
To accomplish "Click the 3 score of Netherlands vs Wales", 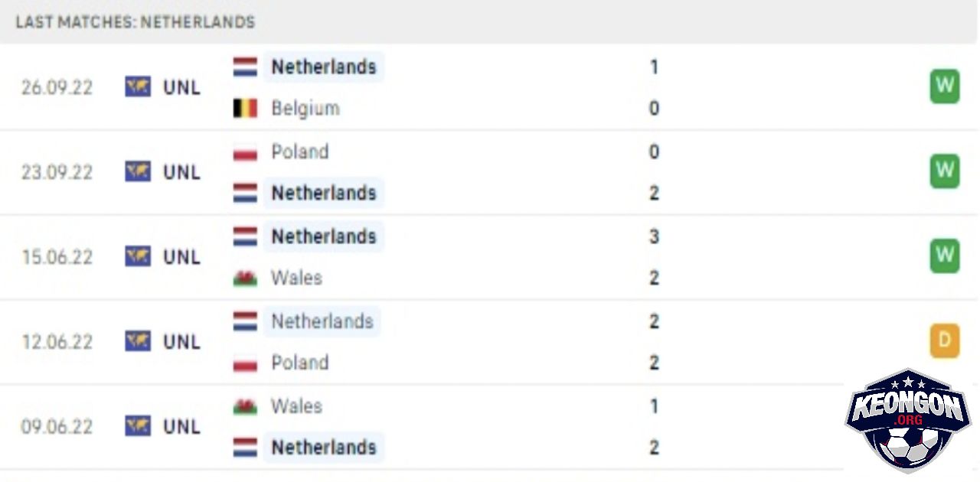I will [654, 236].
